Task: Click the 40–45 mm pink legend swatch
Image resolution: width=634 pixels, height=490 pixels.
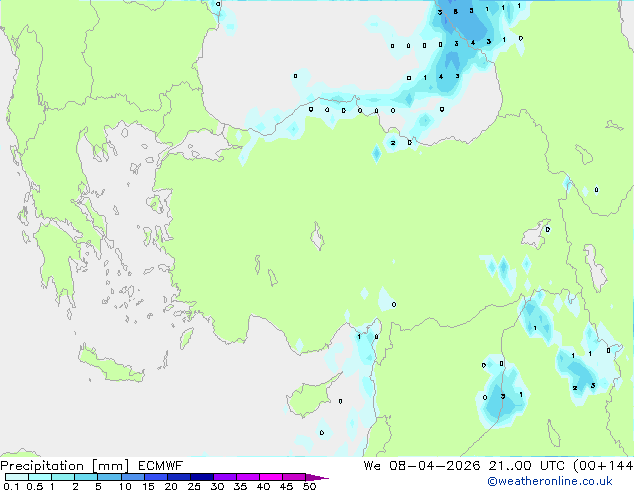Action: pyautogui.click(x=271, y=477)
